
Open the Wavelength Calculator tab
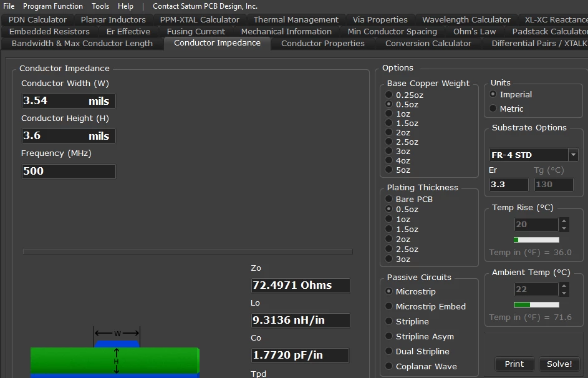point(466,19)
